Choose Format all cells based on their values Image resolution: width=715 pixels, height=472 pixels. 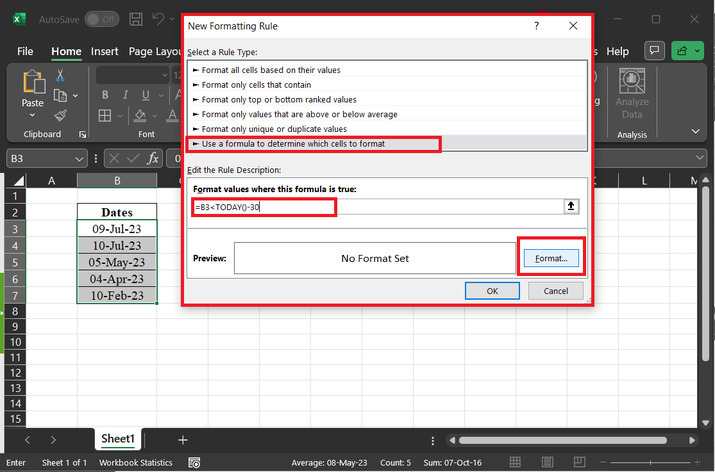(387, 70)
